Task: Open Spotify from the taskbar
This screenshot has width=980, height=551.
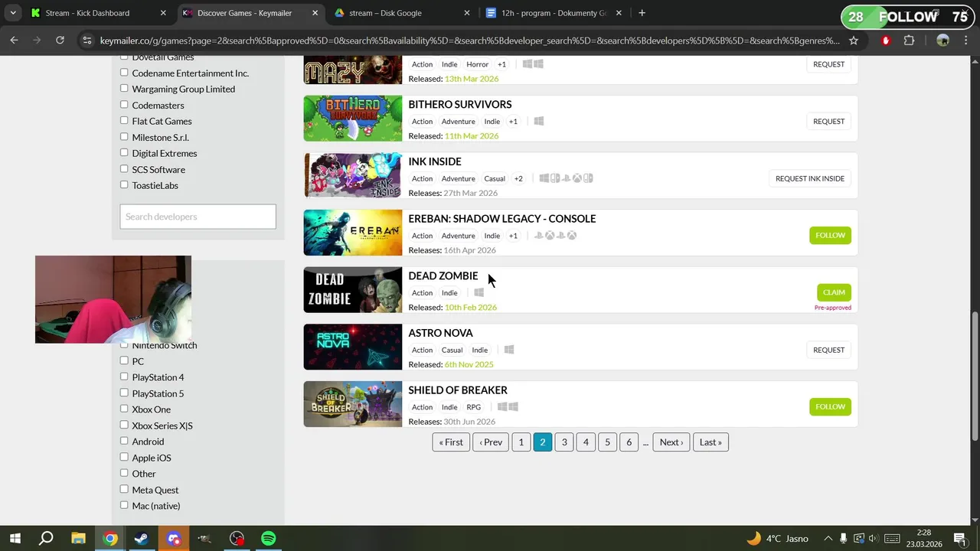Action: coord(269,538)
